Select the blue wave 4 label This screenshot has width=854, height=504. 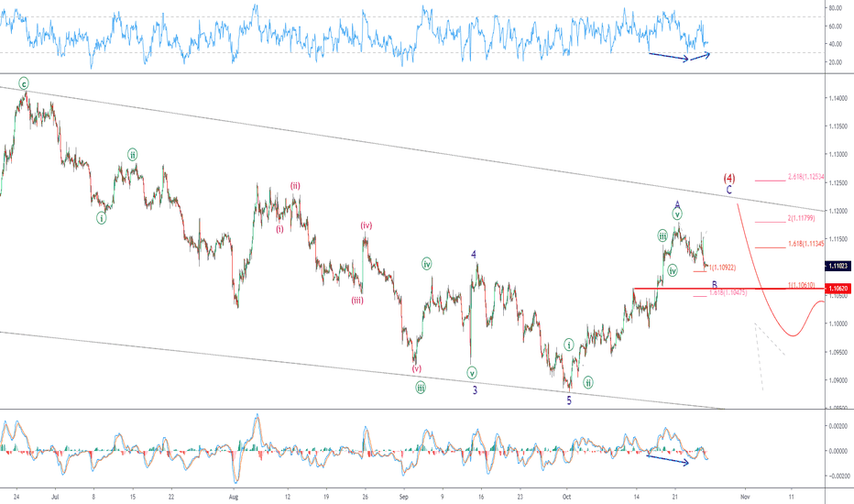click(474, 255)
